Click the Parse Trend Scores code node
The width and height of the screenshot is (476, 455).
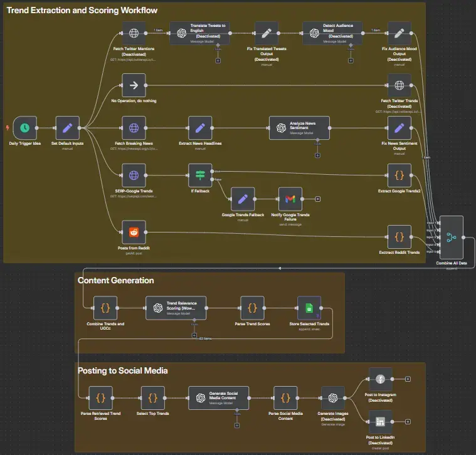[252, 308]
